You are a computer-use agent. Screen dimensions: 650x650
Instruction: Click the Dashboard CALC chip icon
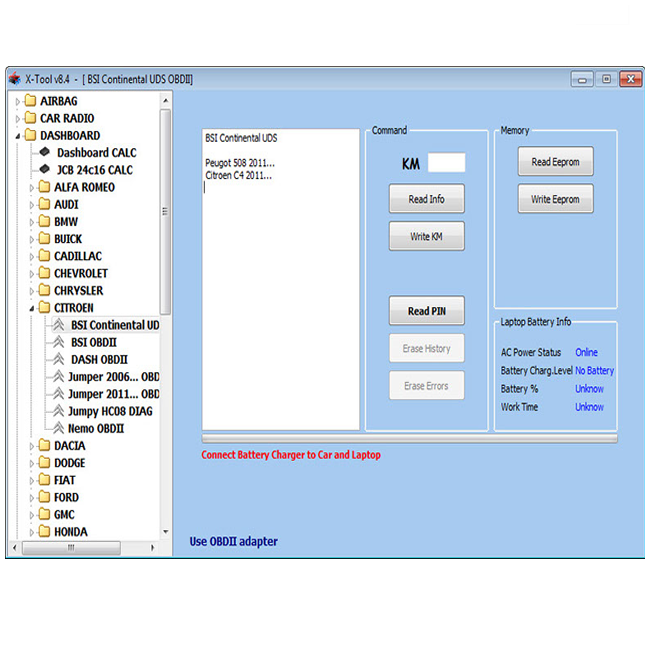[x=45, y=152]
